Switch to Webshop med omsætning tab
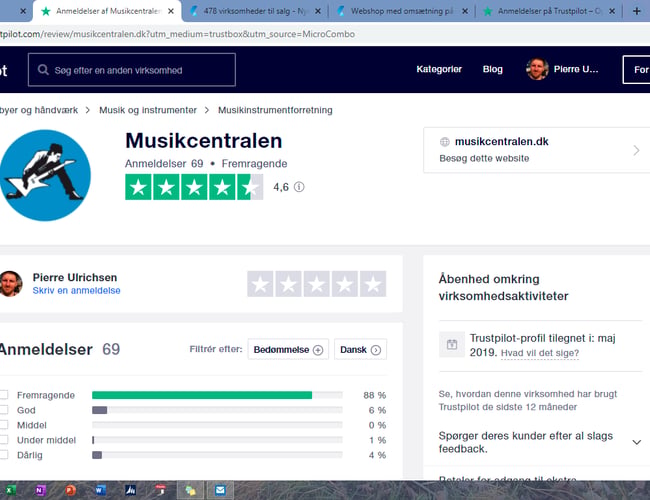Image resolution: width=650 pixels, height=500 pixels. click(x=402, y=11)
